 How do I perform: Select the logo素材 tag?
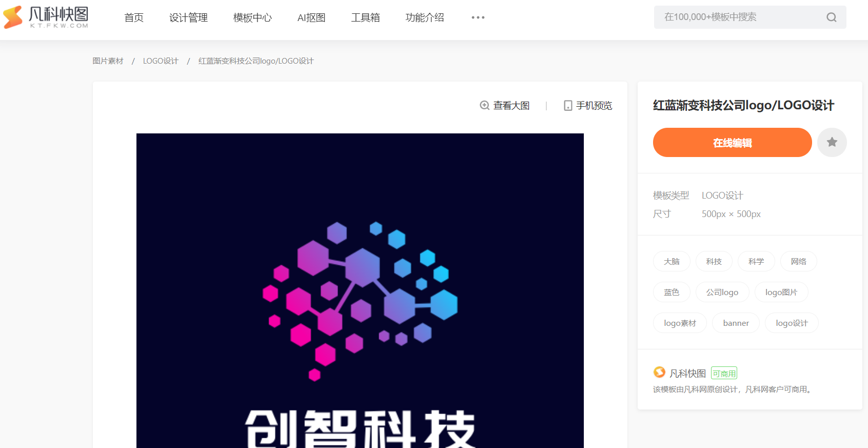pos(680,323)
